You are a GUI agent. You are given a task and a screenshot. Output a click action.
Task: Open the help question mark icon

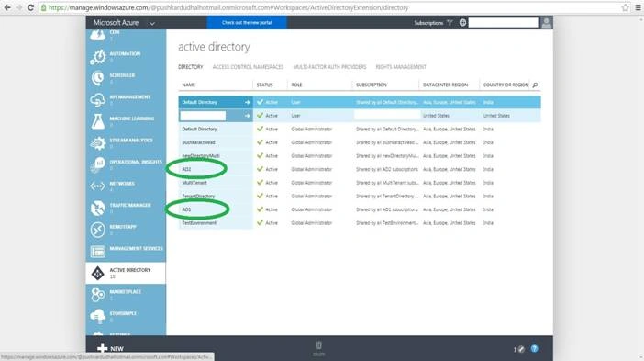[534, 349]
